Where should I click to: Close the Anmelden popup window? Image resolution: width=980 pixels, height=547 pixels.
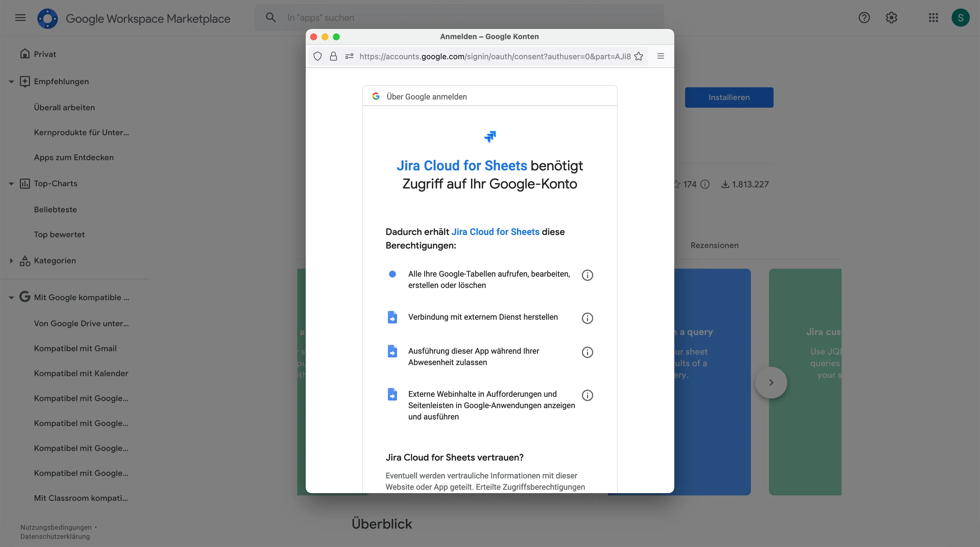[x=313, y=37]
